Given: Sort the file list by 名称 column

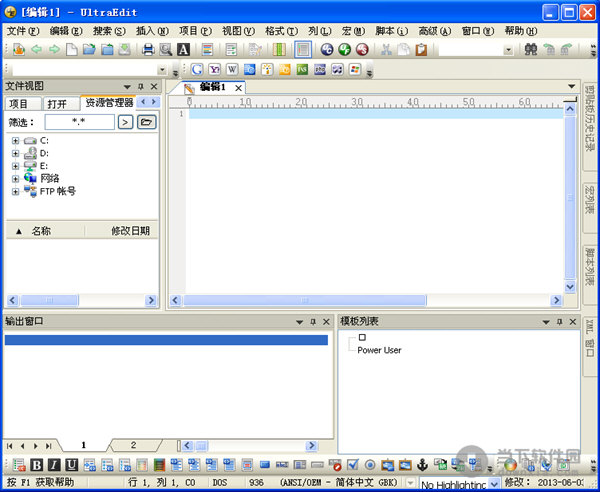Looking at the screenshot, I should coord(41,231).
